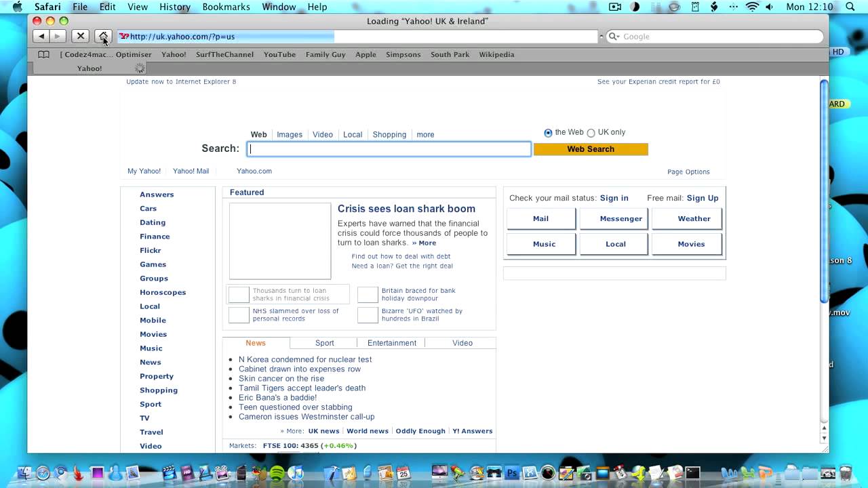Image resolution: width=868 pixels, height=488 pixels.
Task: Open the Family Guy bookmark
Action: pos(325,55)
